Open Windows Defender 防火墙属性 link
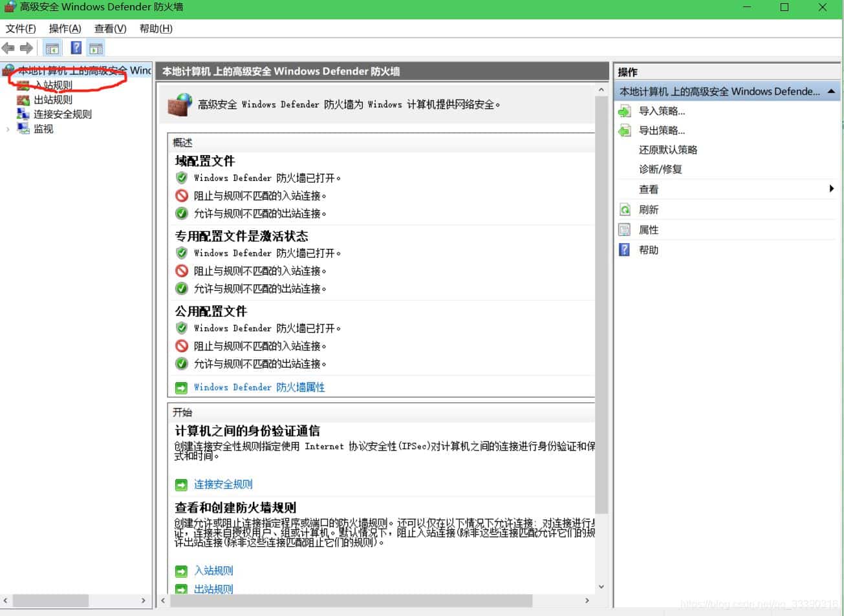 (259, 387)
